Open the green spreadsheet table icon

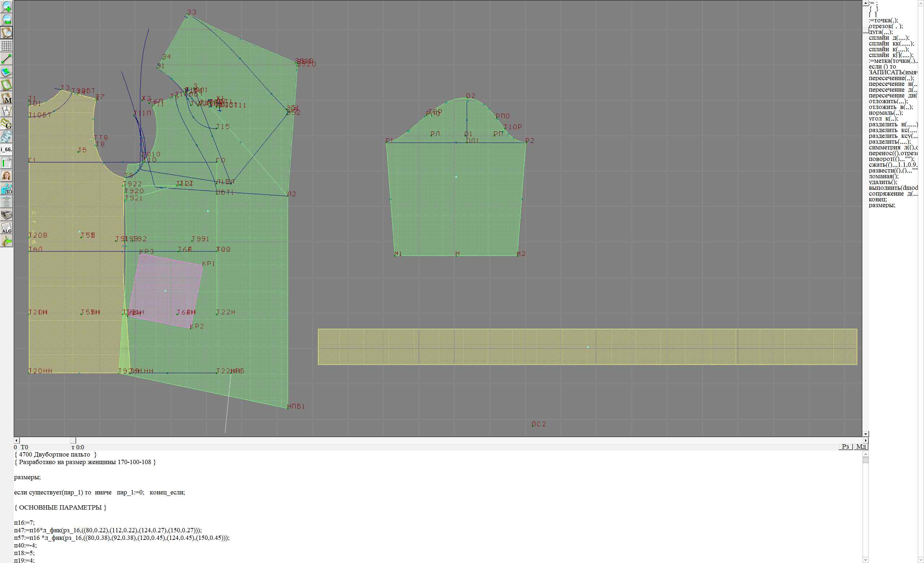point(7,163)
